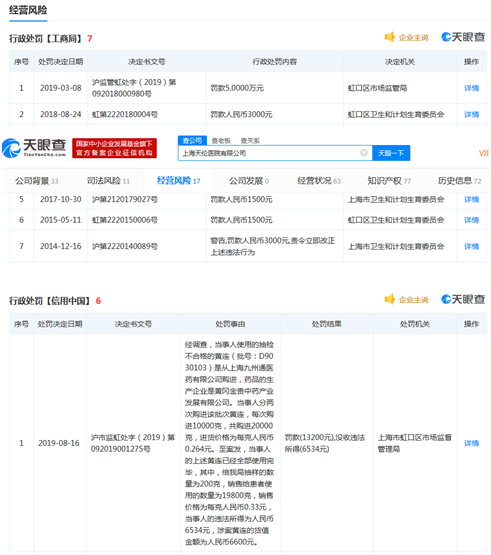Image resolution: width=491 pixels, height=555 pixels.
Task: Open the 司法风险 tab
Action: 108,181
